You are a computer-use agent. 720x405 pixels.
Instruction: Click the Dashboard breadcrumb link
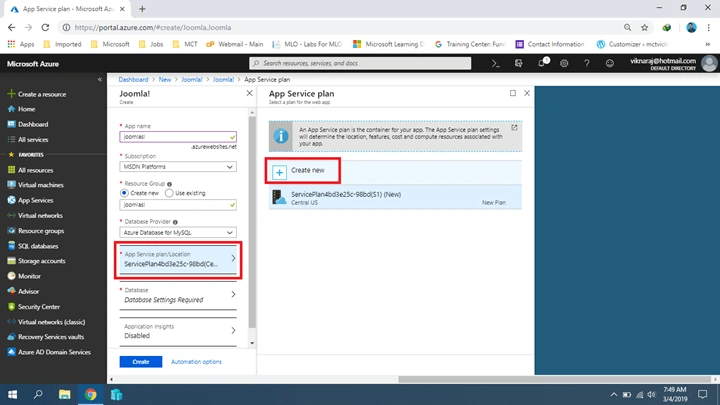(133, 79)
